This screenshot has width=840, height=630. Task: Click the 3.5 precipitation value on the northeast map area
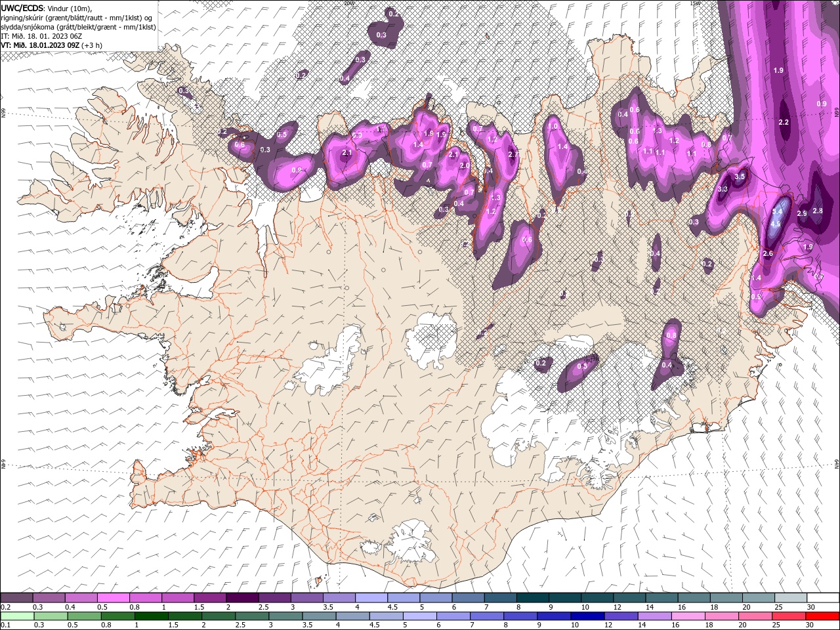click(740, 177)
